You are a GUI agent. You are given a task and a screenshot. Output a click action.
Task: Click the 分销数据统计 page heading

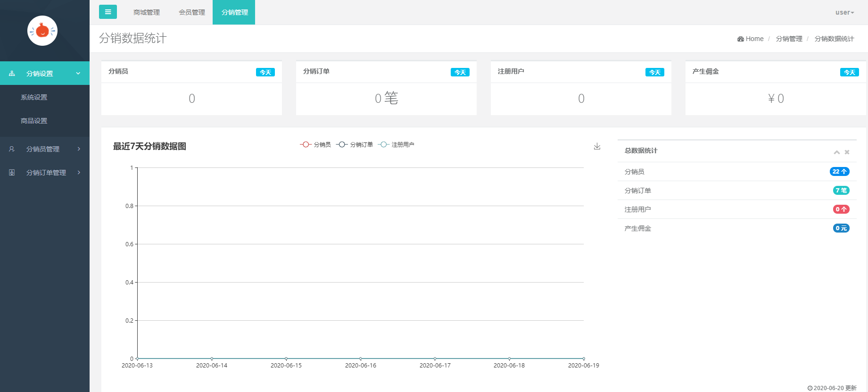(133, 38)
